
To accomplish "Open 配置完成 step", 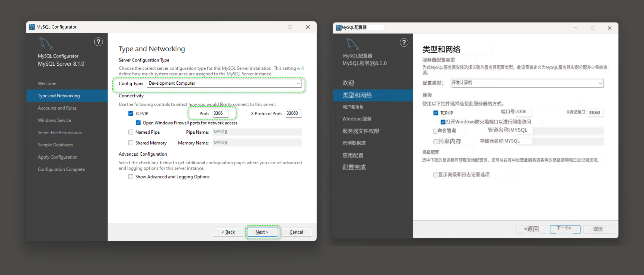I will pyautogui.click(x=354, y=167).
